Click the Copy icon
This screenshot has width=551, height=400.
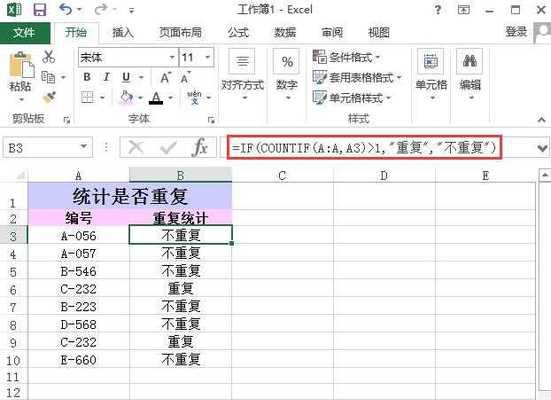coord(48,77)
